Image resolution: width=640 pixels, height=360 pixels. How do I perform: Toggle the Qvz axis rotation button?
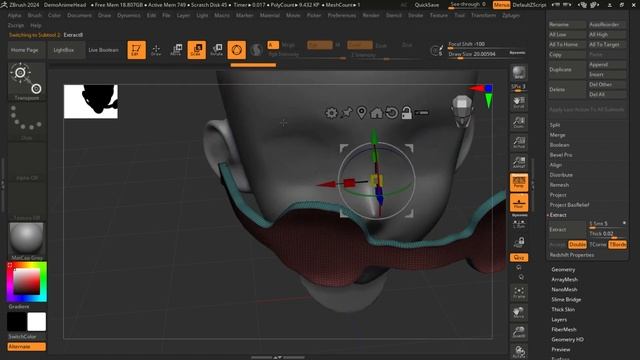[519, 258]
